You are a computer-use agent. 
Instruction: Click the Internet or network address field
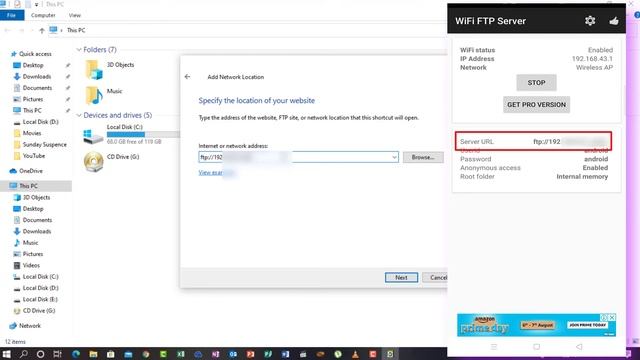coord(298,157)
